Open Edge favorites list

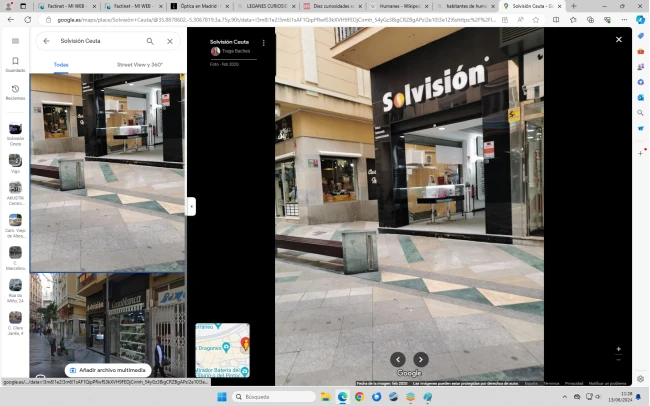click(573, 19)
